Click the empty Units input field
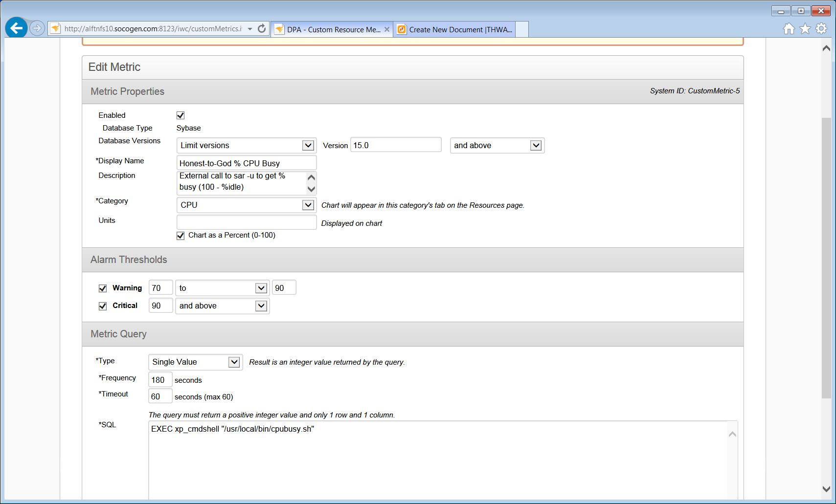Screen dimensions: 836x504 [x=247, y=222]
